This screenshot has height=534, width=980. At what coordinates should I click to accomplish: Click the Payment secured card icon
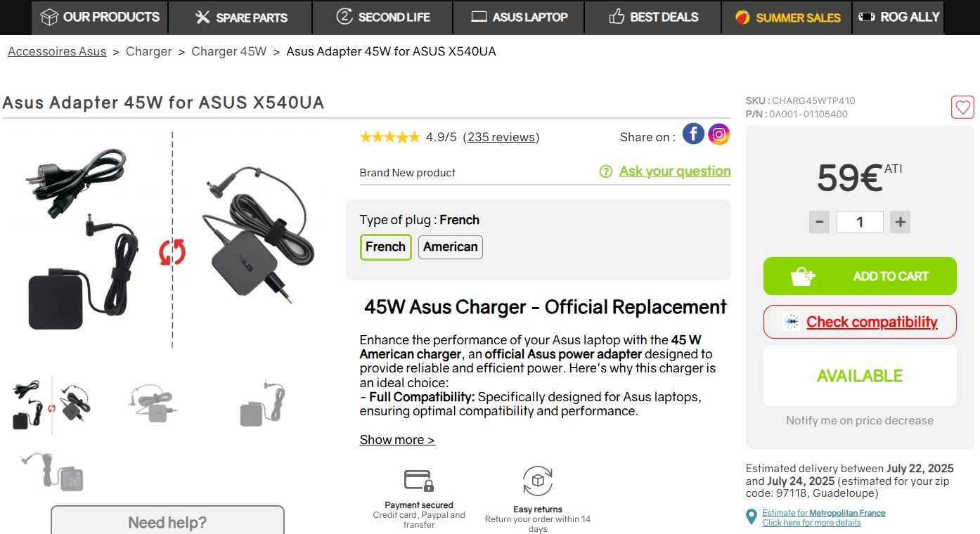click(419, 481)
